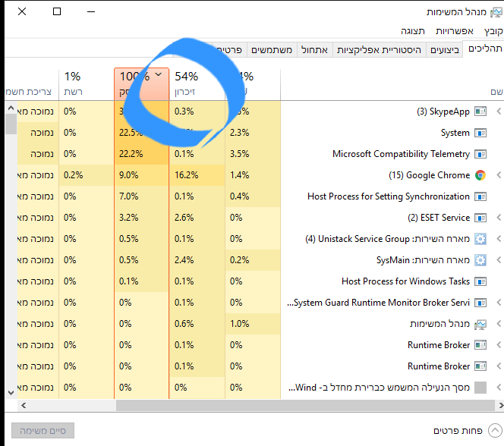Click the SkypeApp process icon
504x446 pixels.
pos(480,111)
